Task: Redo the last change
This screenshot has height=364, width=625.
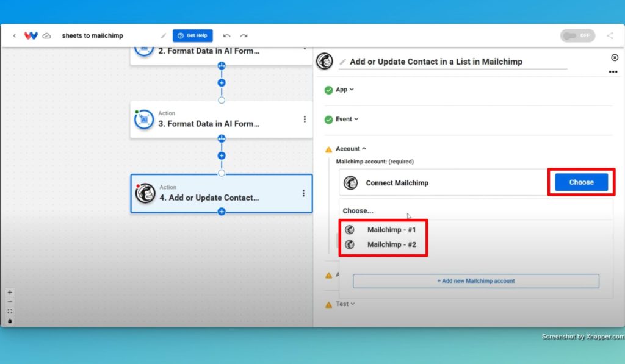Action: 244,35
